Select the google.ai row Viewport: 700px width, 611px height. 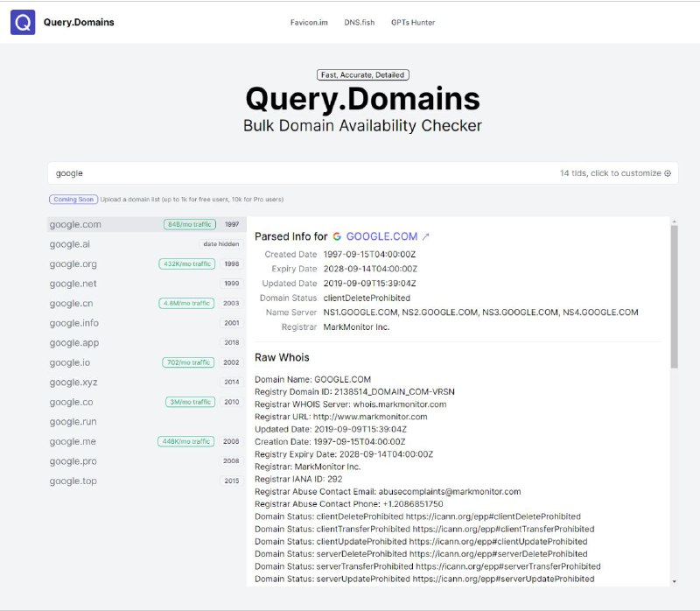pos(147,244)
